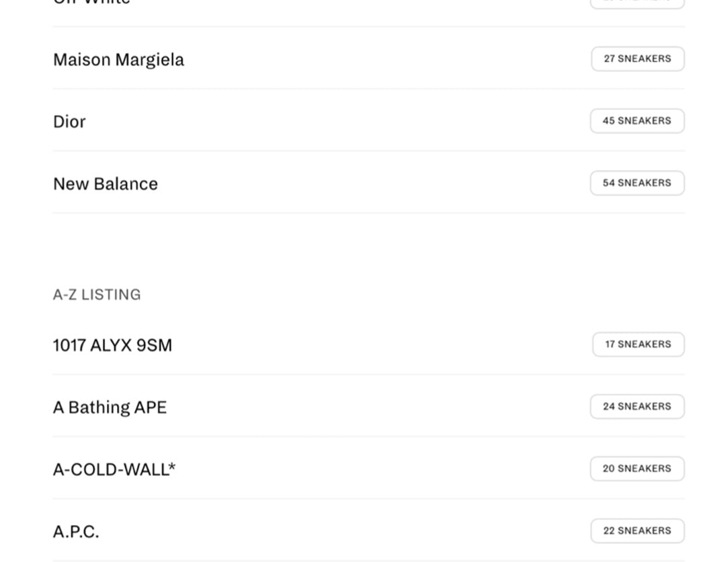728x562 pixels.
Task: Click the 20 Sneakers badge
Action: pyautogui.click(x=637, y=469)
